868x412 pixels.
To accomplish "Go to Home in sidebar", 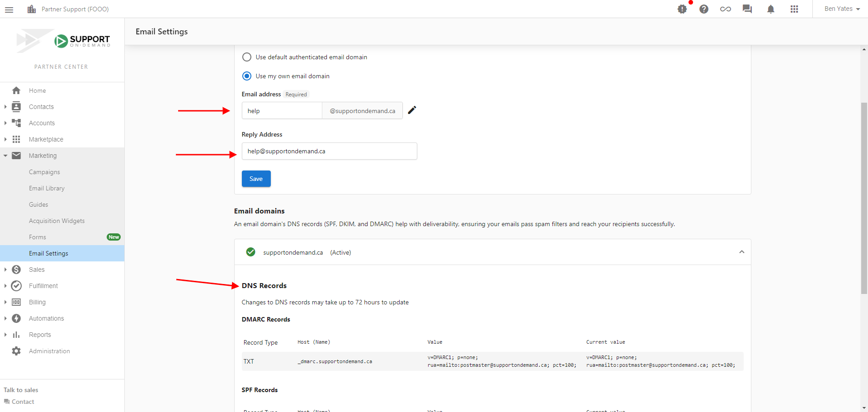I will point(37,90).
